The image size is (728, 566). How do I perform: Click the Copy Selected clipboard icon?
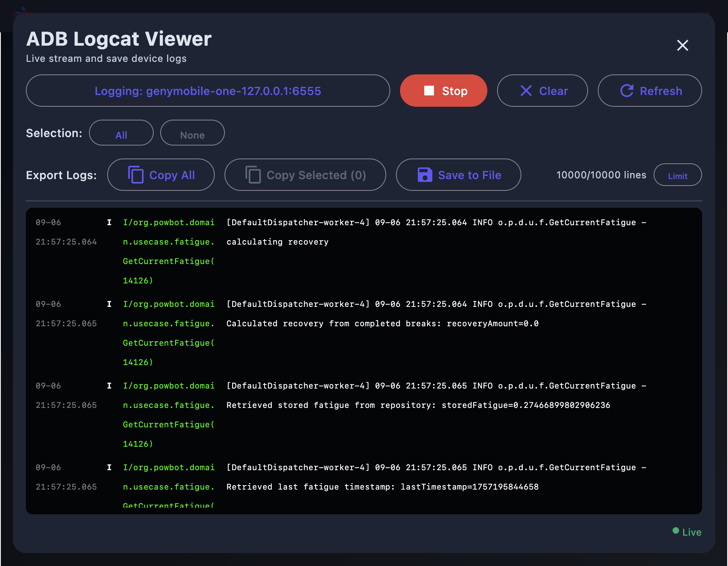253,175
